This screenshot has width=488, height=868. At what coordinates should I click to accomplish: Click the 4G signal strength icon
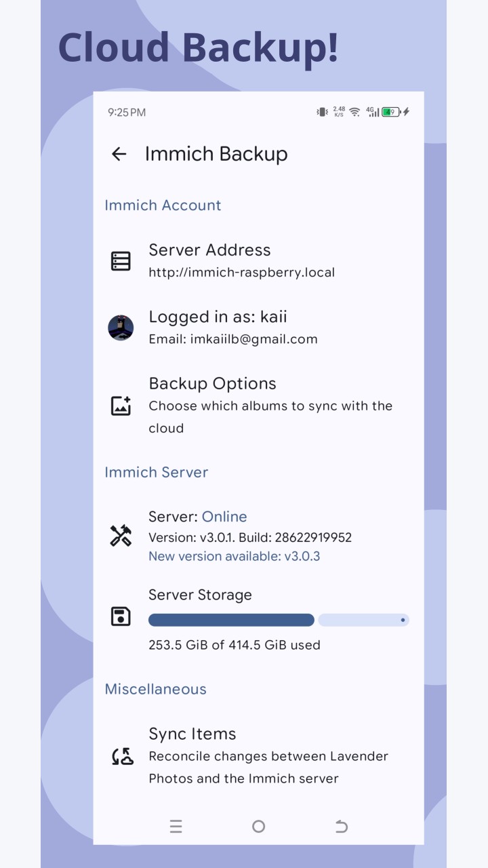coord(372,112)
